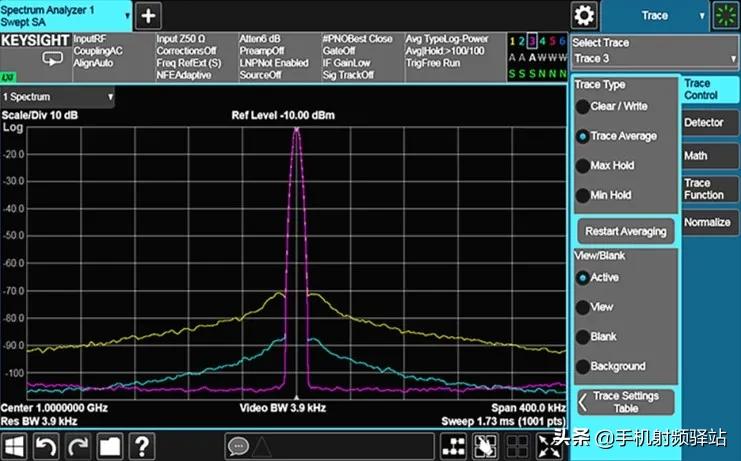This screenshot has width=741, height=461.
Task: Expand the 1 Spectrum view dropdown
Action: pos(58,97)
